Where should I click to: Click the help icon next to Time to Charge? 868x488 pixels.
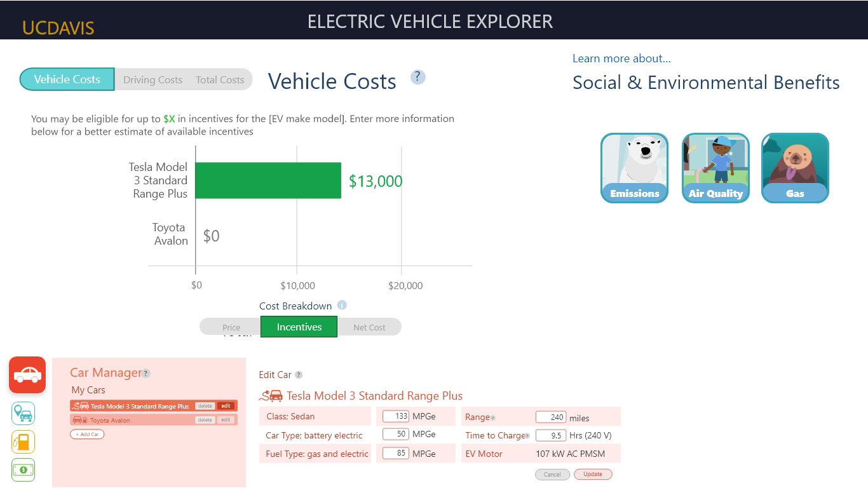click(x=527, y=436)
